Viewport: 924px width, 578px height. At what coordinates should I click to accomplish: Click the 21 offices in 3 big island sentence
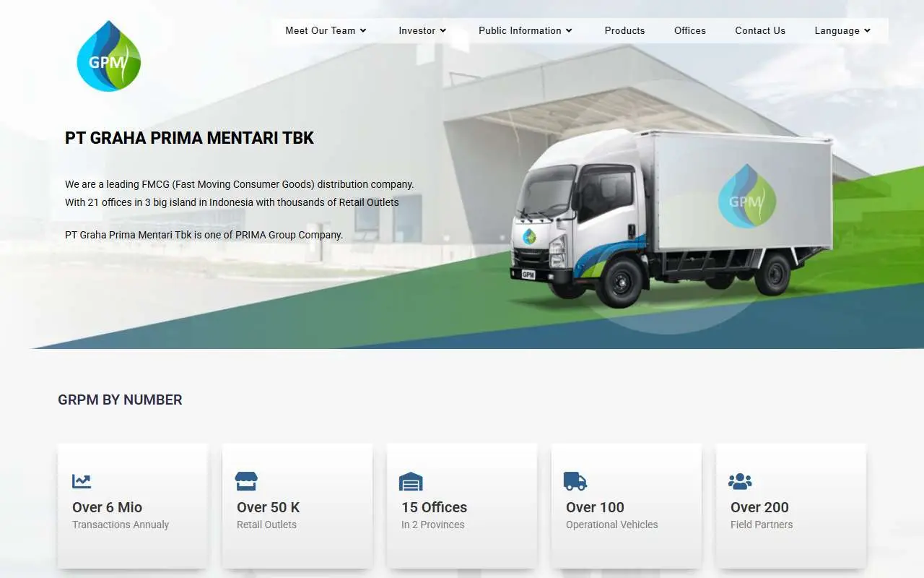click(x=232, y=202)
